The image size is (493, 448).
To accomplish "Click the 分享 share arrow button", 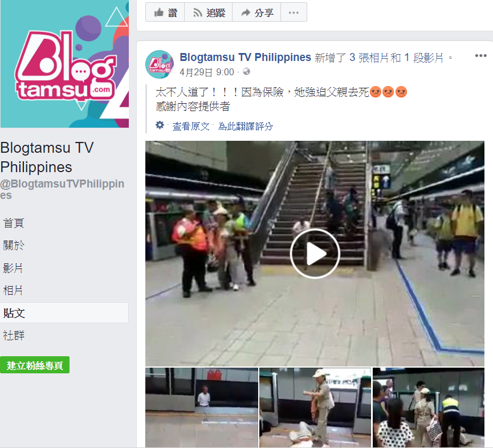I will (x=256, y=13).
